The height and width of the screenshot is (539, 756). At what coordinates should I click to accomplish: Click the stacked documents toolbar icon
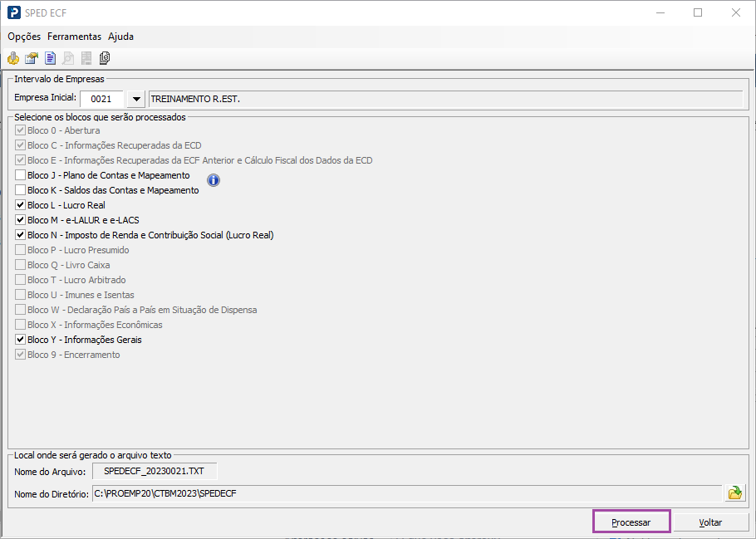(x=105, y=58)
